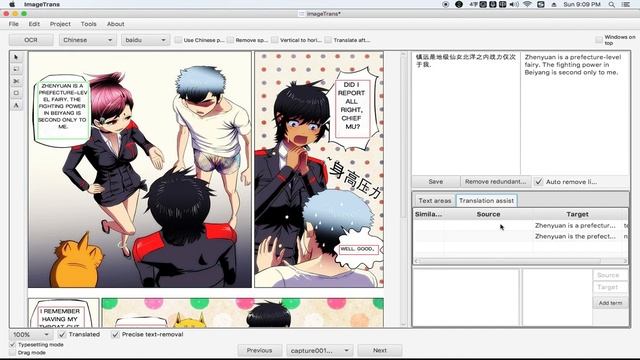Open the 100% zoom dropdown
This screenshot has height=360, width=640.
point(31,335)
